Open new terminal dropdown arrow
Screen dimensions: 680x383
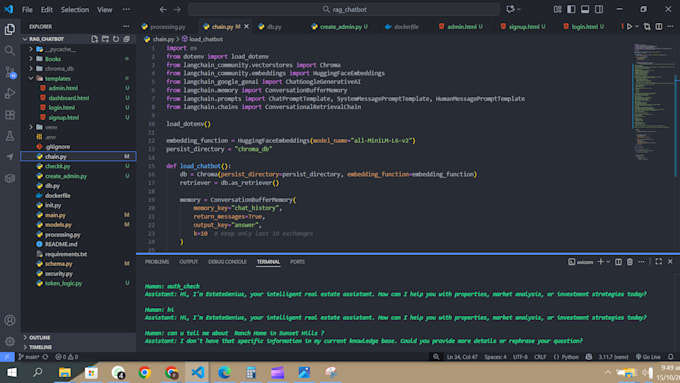608,262
